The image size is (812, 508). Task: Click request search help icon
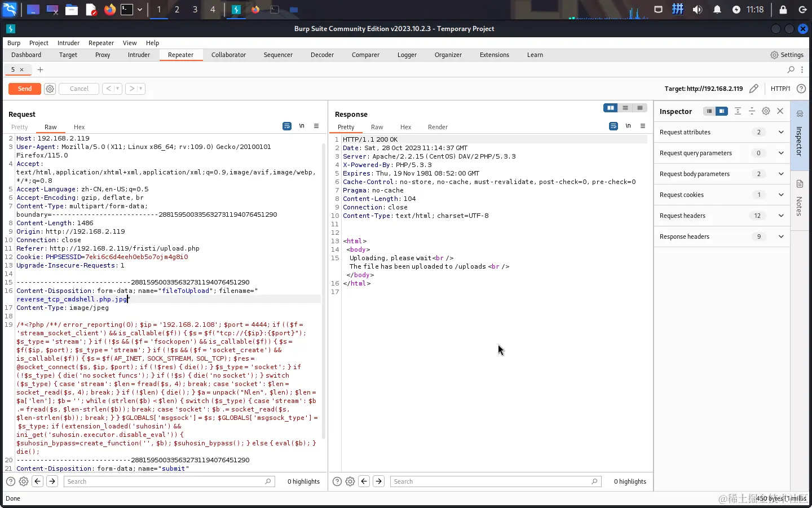click(11, 481)
